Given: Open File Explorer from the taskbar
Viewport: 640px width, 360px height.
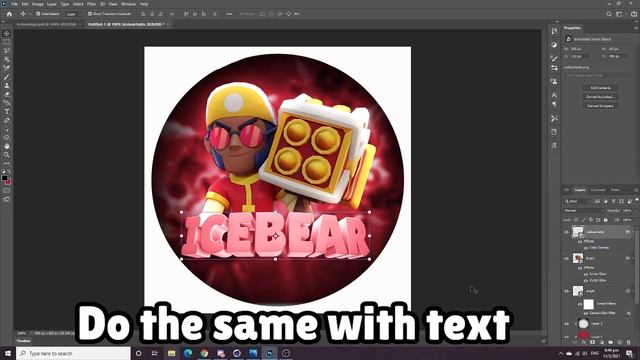Looking at the screenshot, I should click(x=171, y=353).
